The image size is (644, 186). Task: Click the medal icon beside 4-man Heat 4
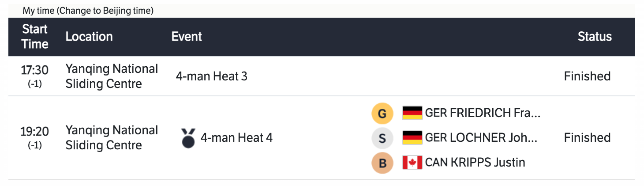coord(188,138)
